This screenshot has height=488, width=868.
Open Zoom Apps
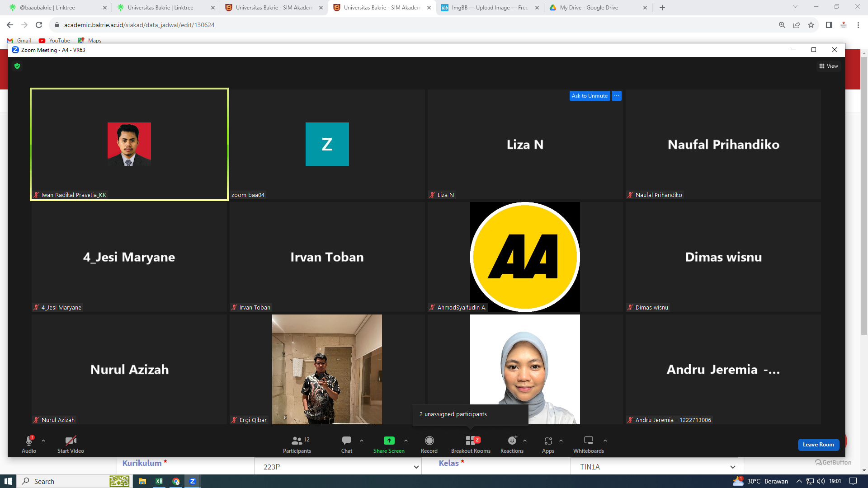click(548, 444)
